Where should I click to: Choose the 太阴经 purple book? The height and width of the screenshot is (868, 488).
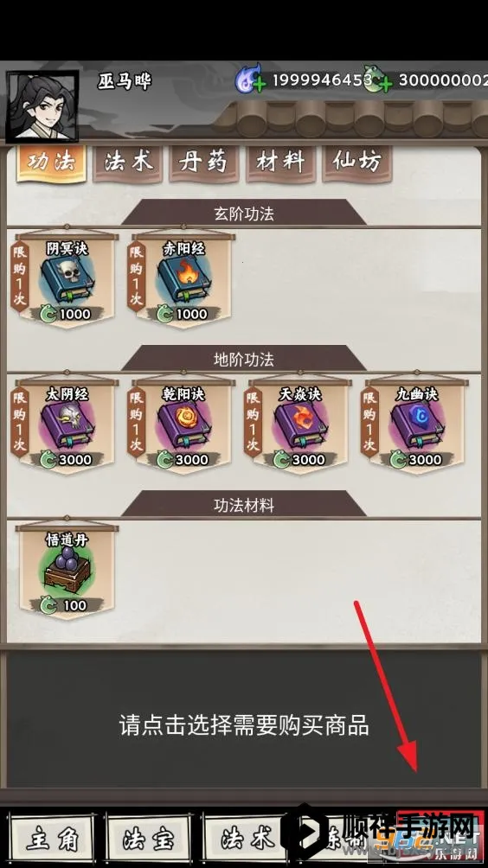click(66, 425)
